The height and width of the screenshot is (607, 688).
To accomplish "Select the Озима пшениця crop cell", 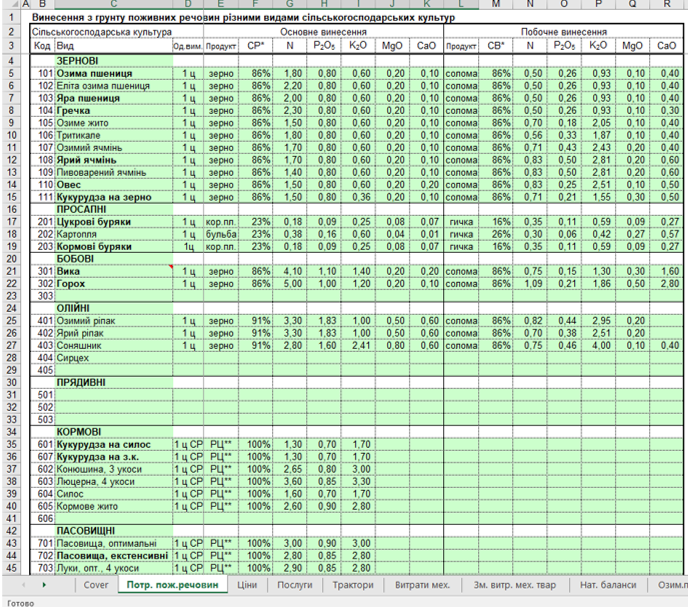I will pos(114,73).
